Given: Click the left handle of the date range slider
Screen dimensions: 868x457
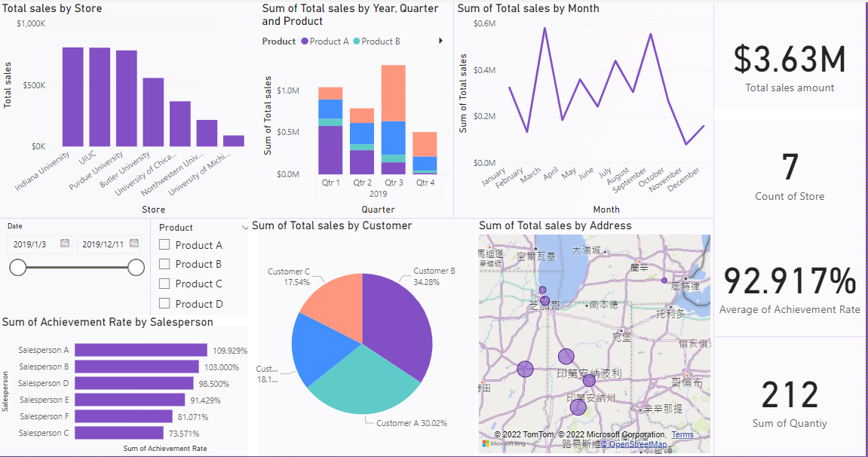Looking at the screenshot, I should click(x=17, y=267).
